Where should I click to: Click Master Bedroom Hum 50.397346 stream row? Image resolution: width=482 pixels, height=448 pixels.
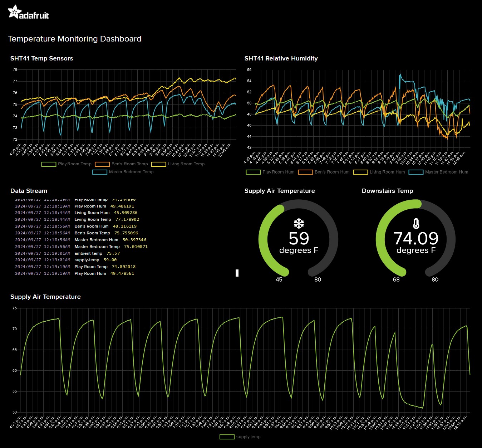pos(81,240)
